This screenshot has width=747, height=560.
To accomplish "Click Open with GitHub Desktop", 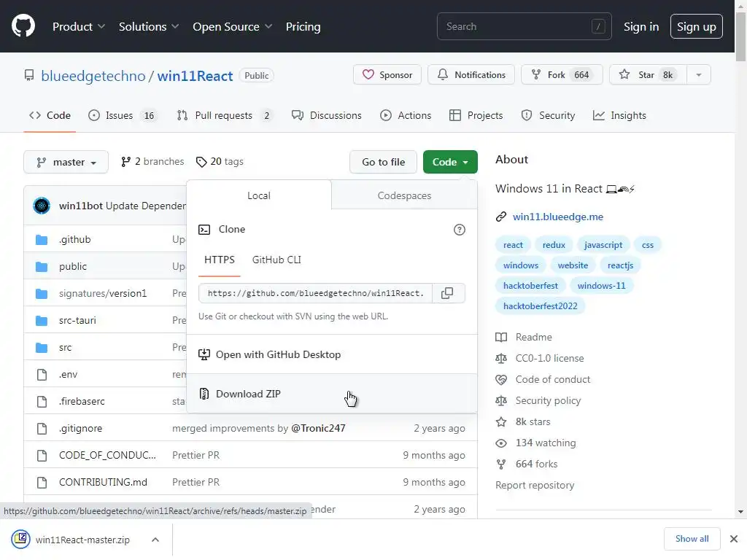I will point(332,355).
